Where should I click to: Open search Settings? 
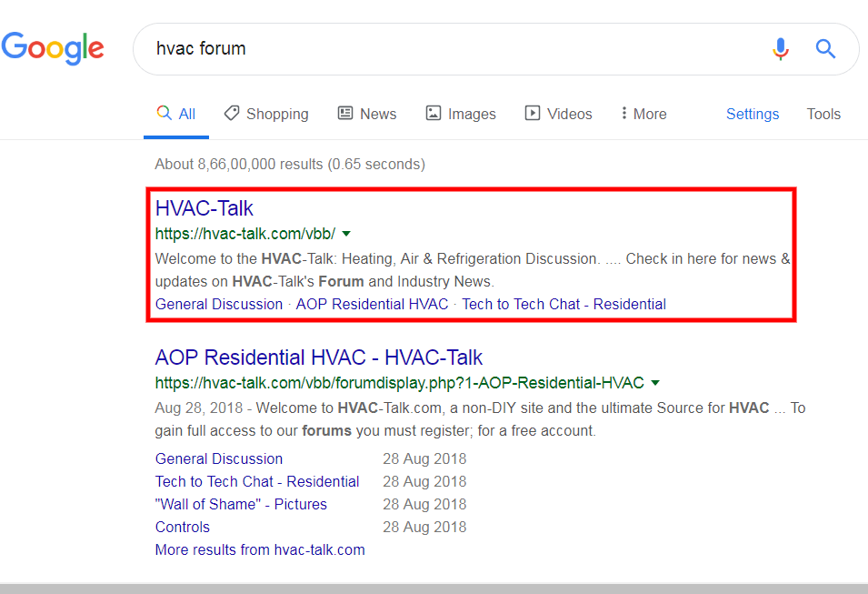point(753,114)
